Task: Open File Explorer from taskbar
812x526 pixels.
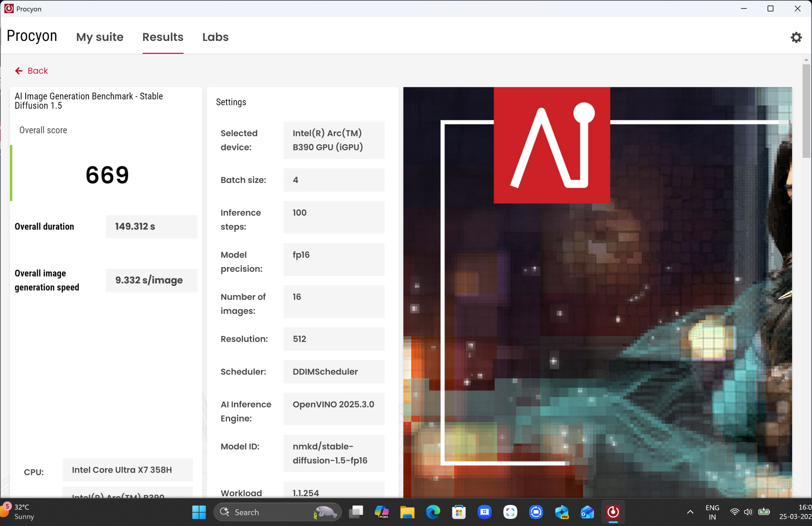Action: pyautogui.click(x=407, y=512)
